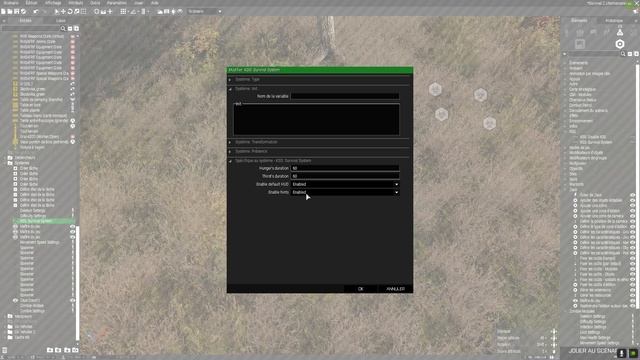Toggle the flashlight icon in toolbar
Image resolution: width=640 pixels, height=360 pixels.
(173, 11)
